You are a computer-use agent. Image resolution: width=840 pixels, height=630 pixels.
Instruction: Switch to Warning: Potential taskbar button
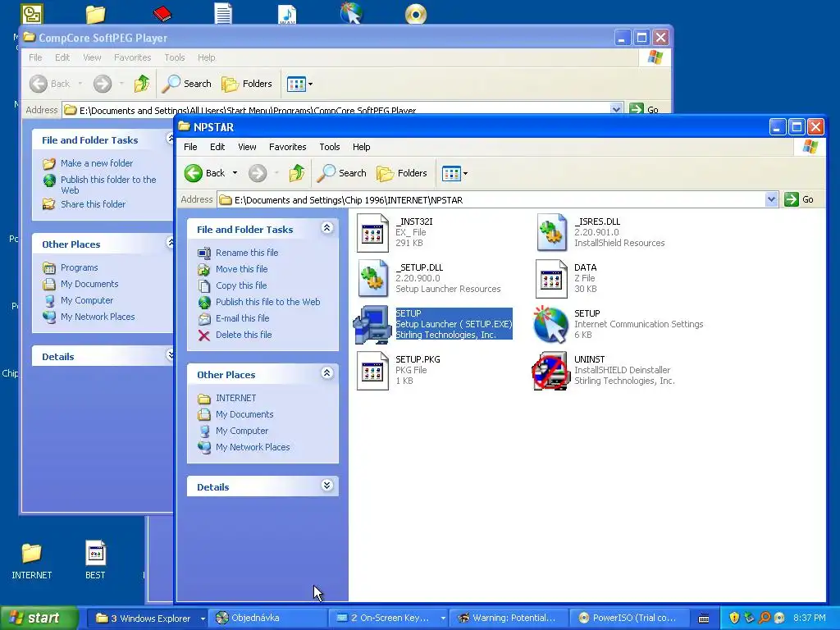[x=507, y=619]
